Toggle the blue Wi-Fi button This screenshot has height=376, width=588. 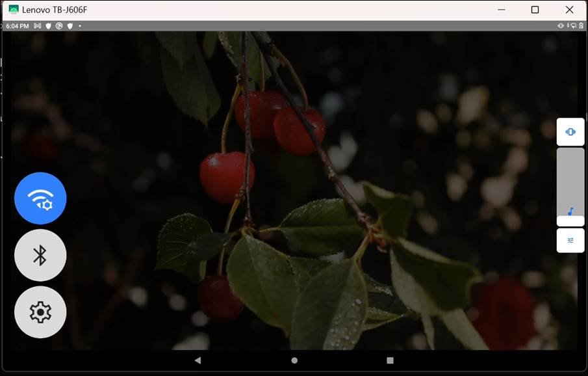pos(40,198)
